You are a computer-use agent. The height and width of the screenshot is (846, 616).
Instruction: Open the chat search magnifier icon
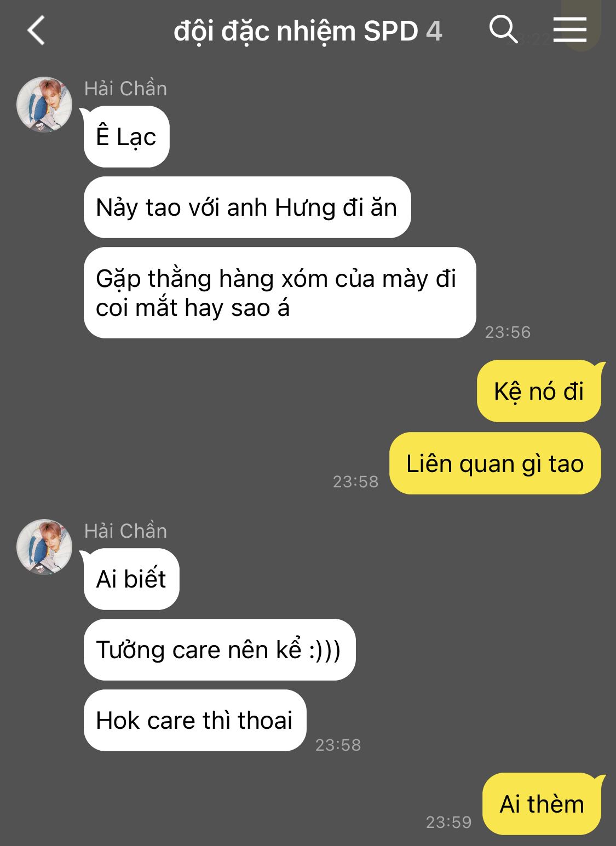tap(503, 29)
